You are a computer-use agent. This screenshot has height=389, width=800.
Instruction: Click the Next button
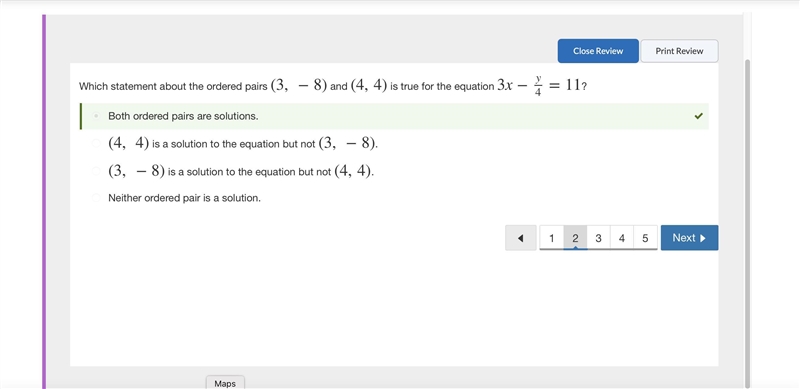point(689,238)
